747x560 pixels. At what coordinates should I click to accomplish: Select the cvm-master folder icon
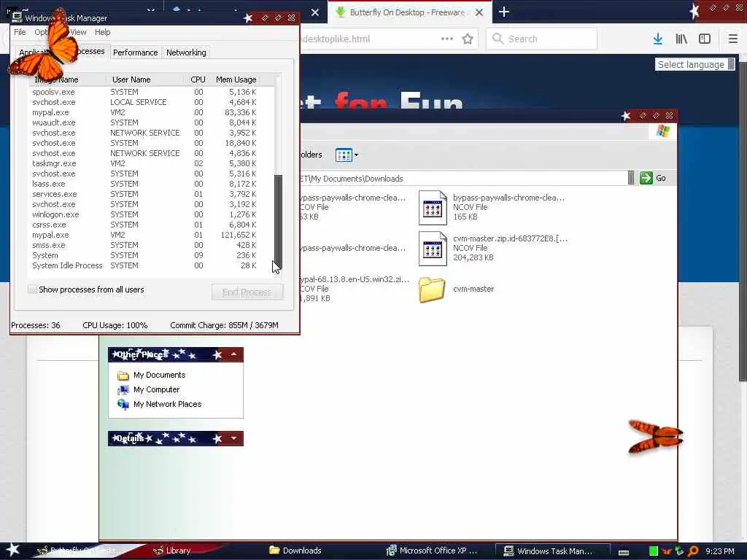[x=432, y=289]
